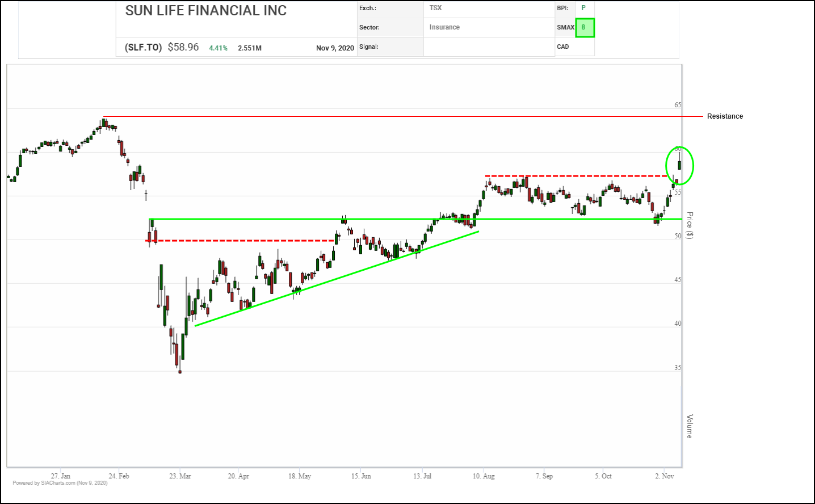This screenshot has height=504, width=815.
Task: Click the TSX exchange value
Action: 435,8
